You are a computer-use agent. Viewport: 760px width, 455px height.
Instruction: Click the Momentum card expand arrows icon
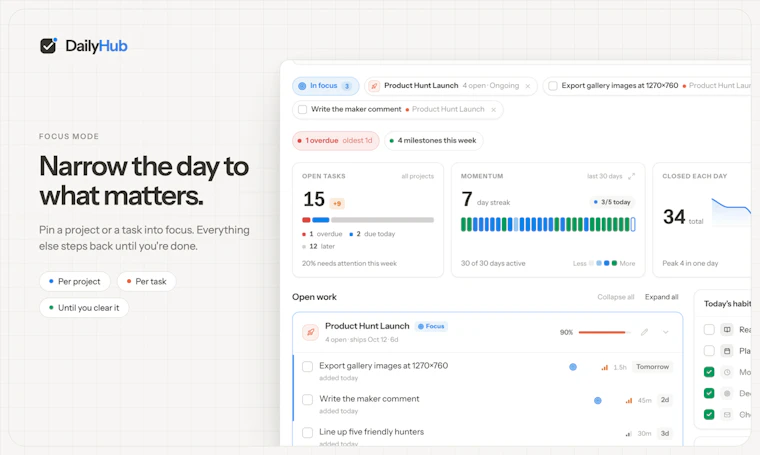coord(631,176)
